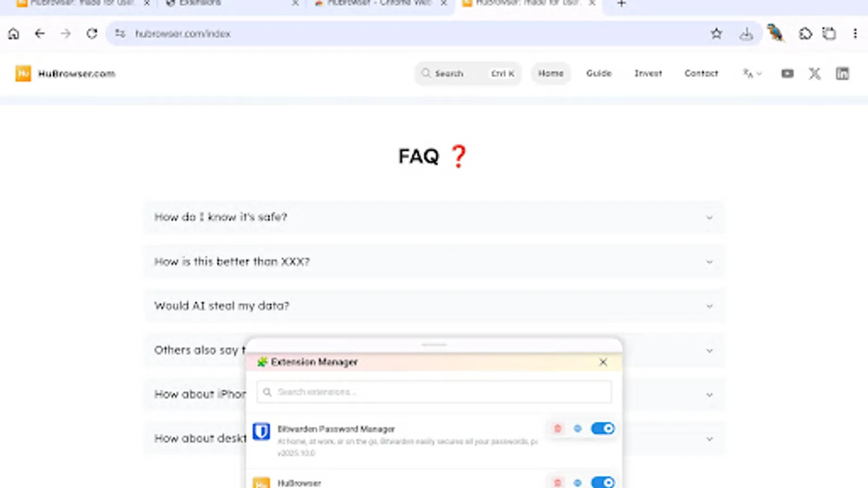Turn off the HuBrowser extension toggle

pyautogui.click(x=602, y=482)
